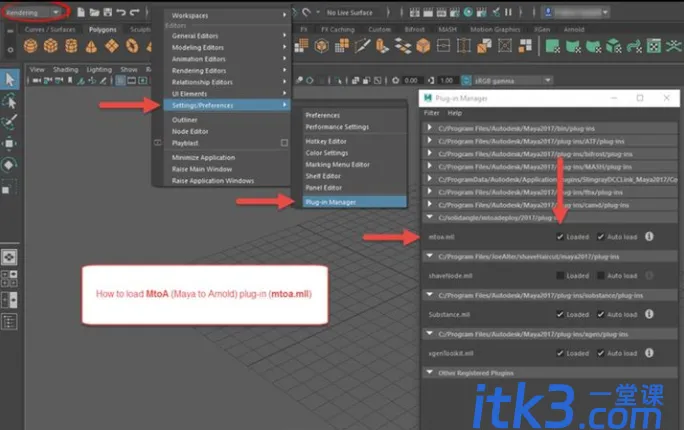
Task: Create a polygon cone from shelf
Action: click(x=91, y=46)
